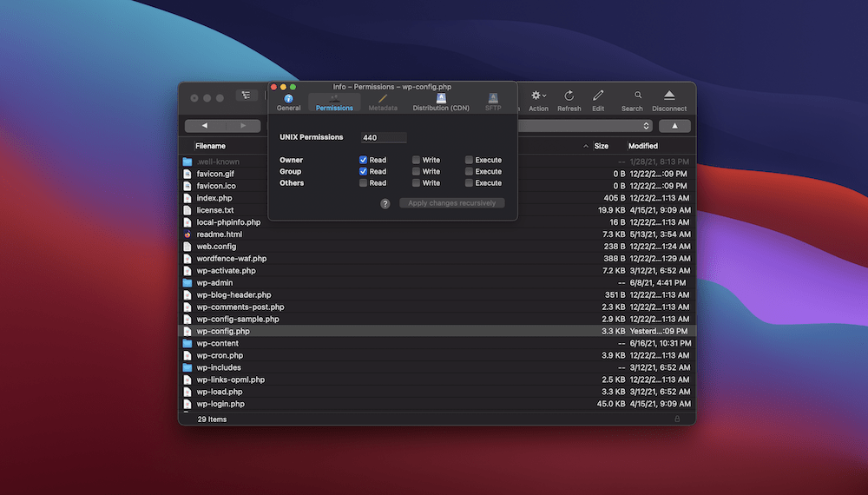Open the General info tab

click(x=288, y=102)
